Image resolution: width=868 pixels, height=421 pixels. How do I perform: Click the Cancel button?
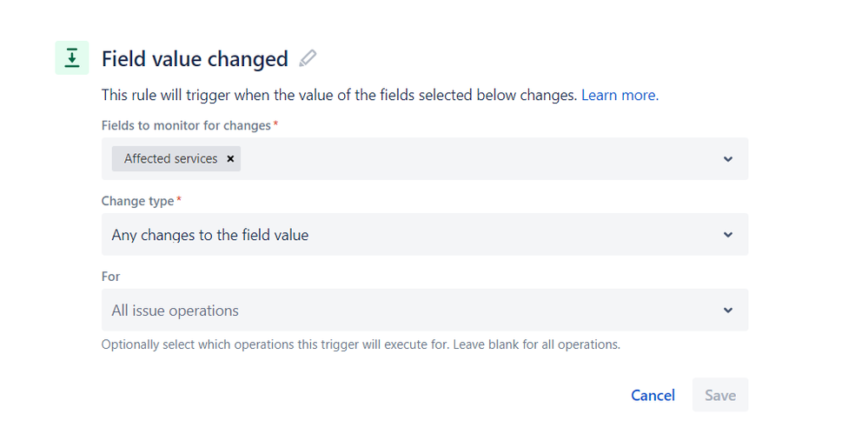(653, 395)
